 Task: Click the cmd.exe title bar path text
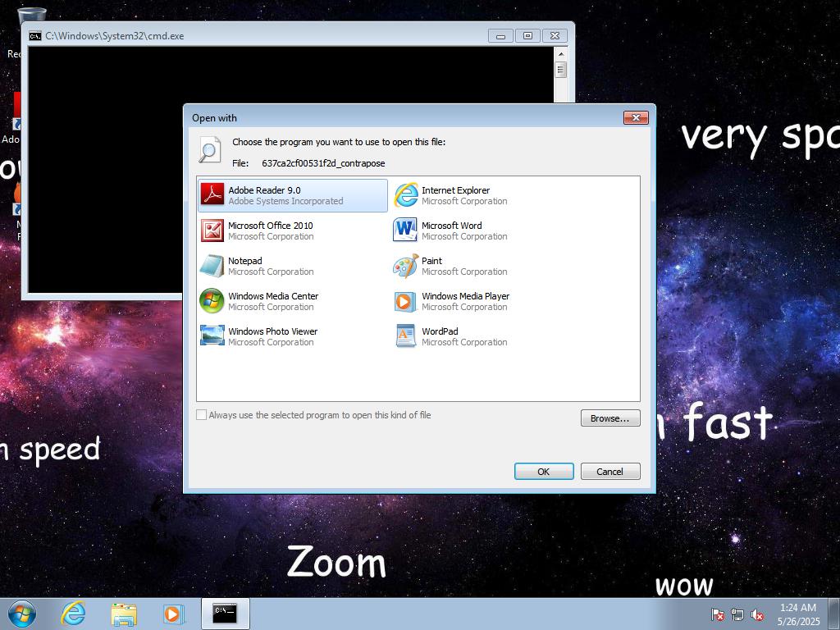pyautogui.click(x=115, y=36)
